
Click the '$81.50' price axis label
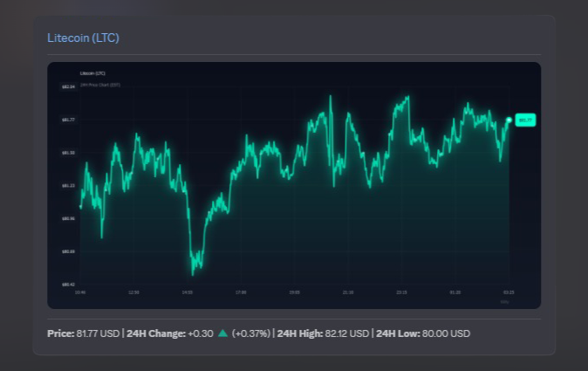pos(68,153)
